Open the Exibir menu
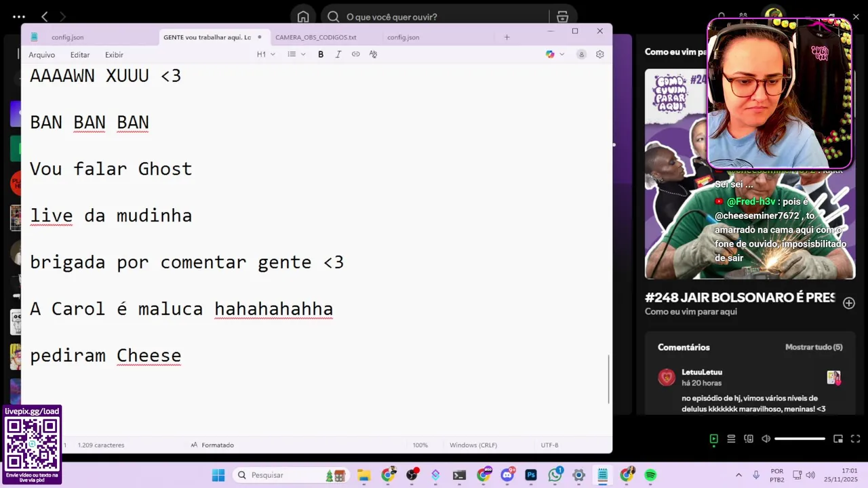The width and height of the screenshot is (868, 488). [114, 55]
